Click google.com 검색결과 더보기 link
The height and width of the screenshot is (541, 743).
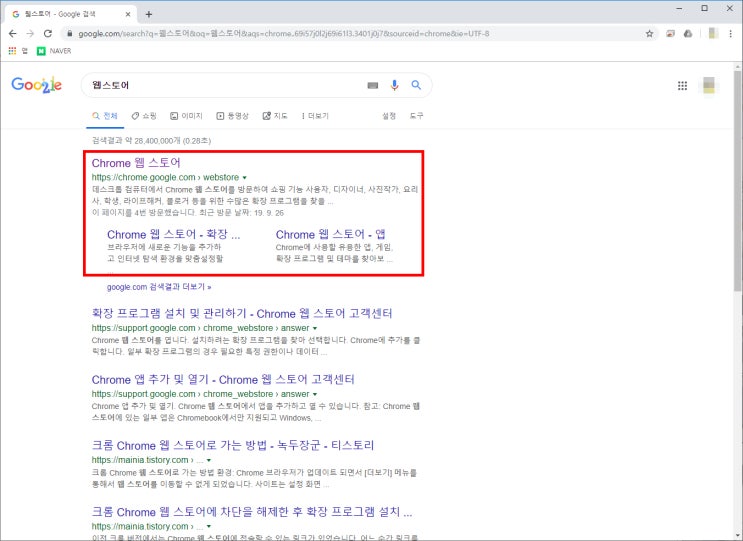click(159, 287)
